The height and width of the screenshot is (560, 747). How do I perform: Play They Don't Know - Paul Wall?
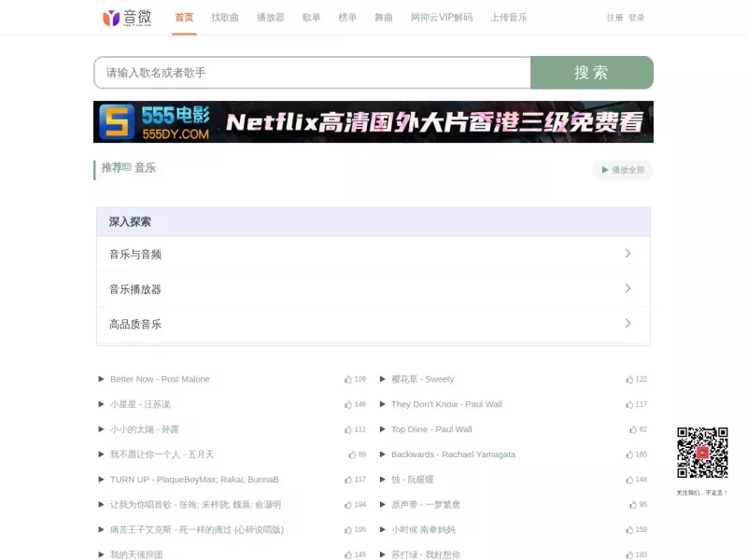coord(382,404)
